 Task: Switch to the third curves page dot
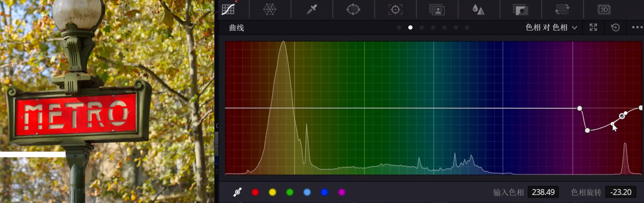click(x=421, y=28)
